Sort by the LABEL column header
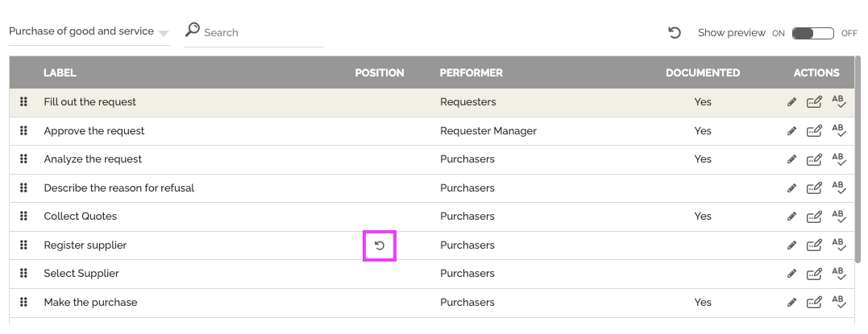The image size is (868, 334). [x=60, y=73]
